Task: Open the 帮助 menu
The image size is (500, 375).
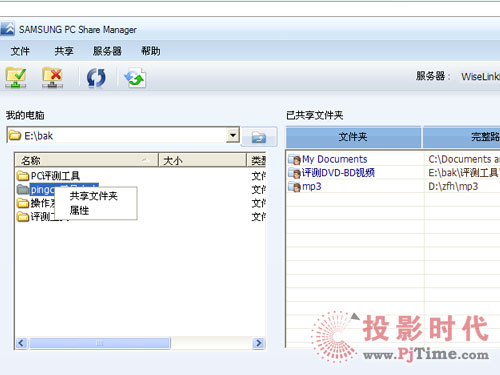Action: point(151,51)
